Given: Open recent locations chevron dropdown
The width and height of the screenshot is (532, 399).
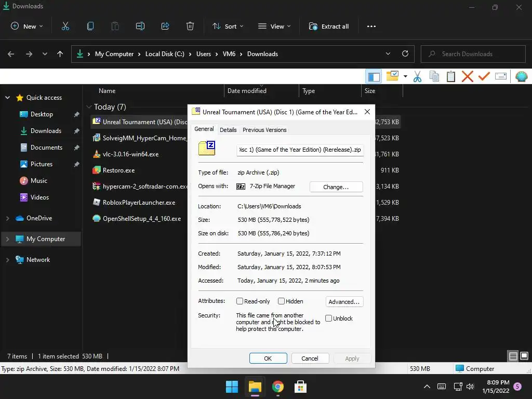Looking at the screenshot, I should pos(45,54).
